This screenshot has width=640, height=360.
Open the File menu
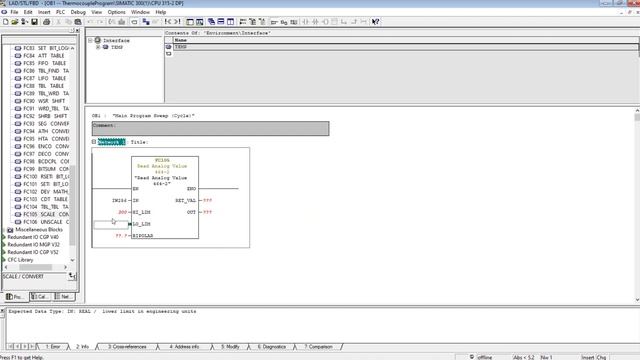click(x=14, y=12)
